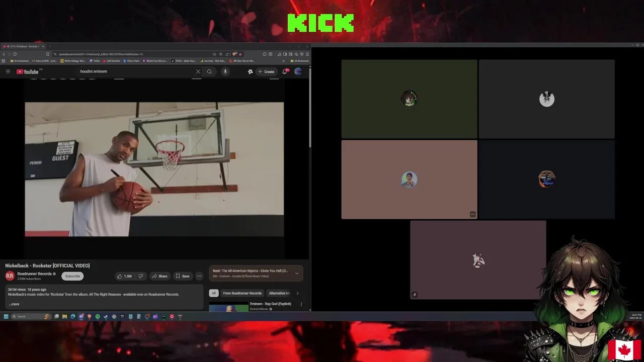
Task: Click the browser back arrow
Action: (x=4, y=54)
